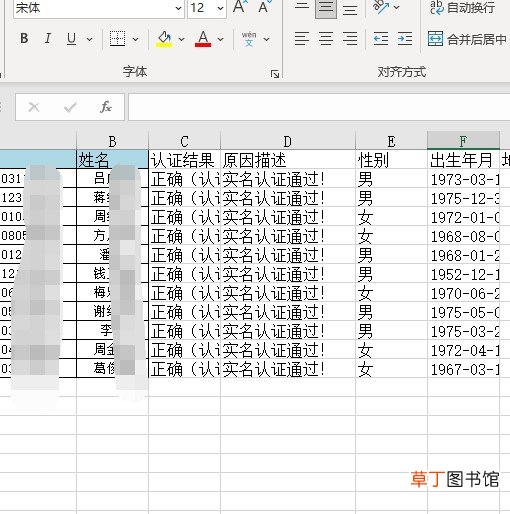Apply red font color
Viewport: 510px width, 514px height.
203,39
